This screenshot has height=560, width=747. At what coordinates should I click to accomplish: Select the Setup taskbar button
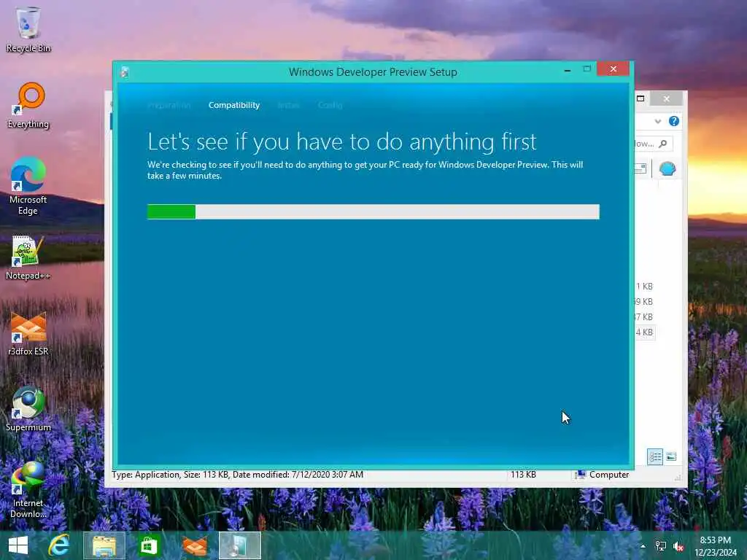pos(239,545)
